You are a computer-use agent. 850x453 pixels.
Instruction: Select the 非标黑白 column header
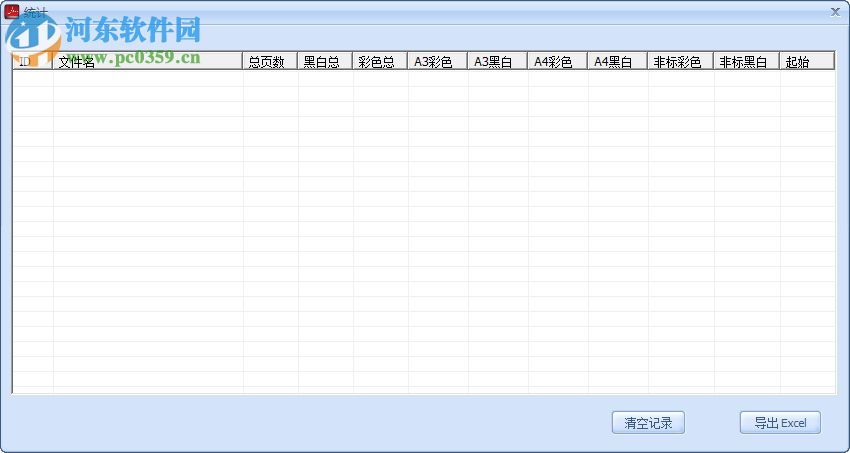point(746,61)
